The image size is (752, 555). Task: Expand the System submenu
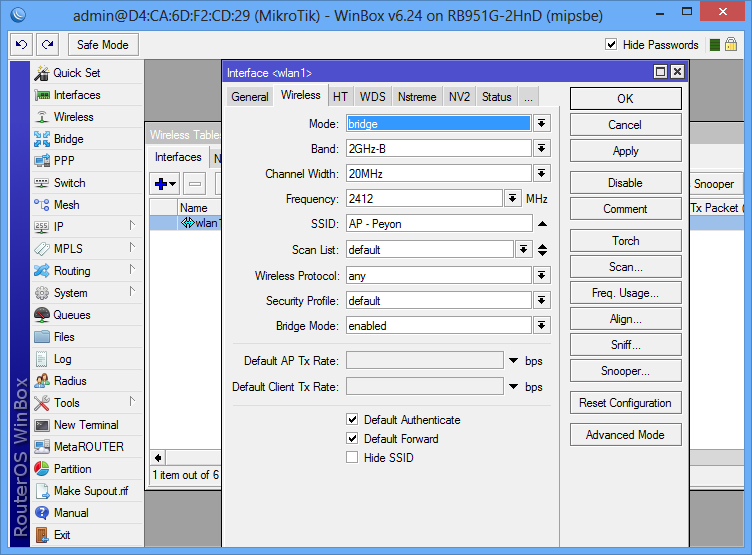(x=132, y=292)
